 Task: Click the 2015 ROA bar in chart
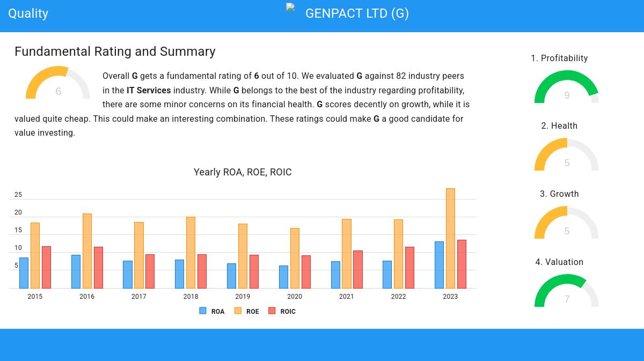(24, 273)
